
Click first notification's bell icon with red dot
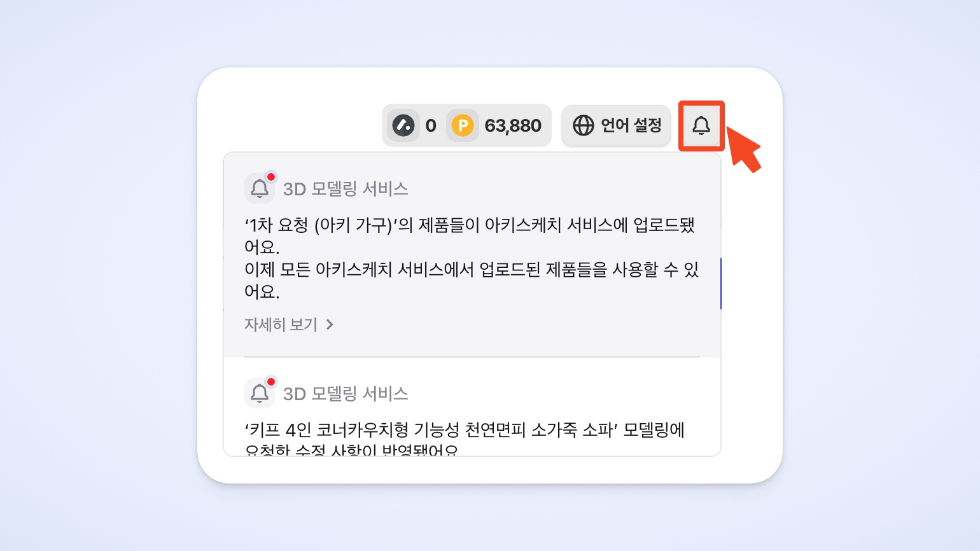pyautogui.click(x=260, y=188)
